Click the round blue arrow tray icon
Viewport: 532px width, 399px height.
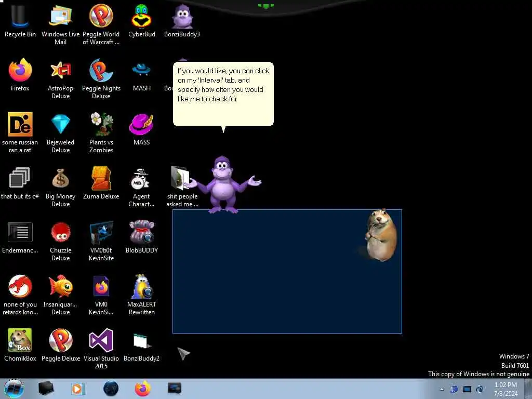(480, 389)
